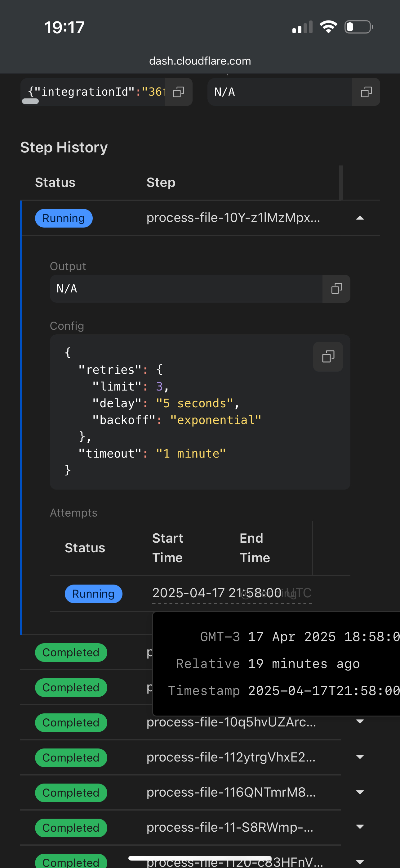Tap the battery status icon
The image size is (400, 868).
tap(358, 27)
